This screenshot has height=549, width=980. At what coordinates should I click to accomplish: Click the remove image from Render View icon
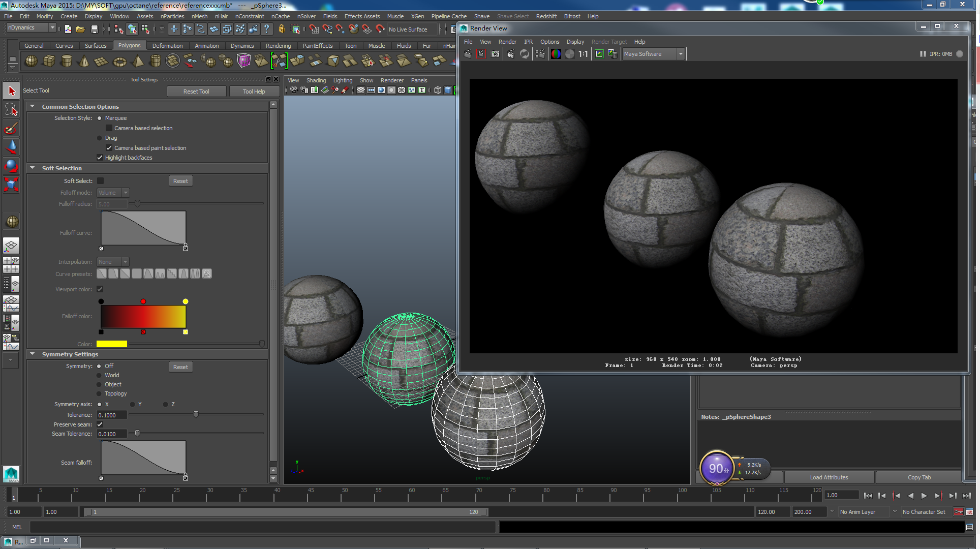click(612, 54)
